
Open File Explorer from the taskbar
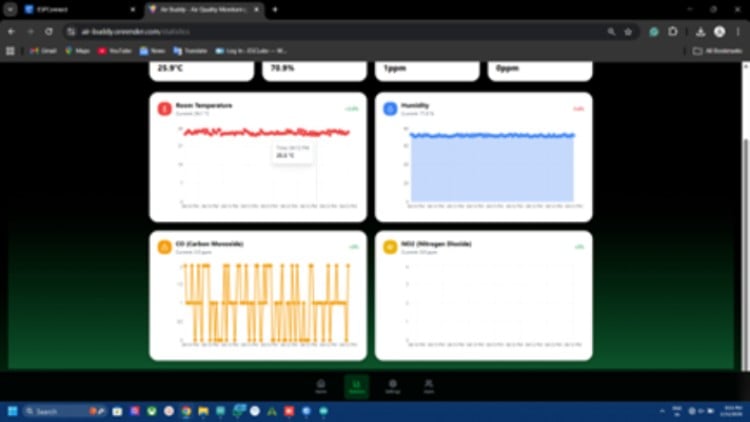[x=203, y=411]
